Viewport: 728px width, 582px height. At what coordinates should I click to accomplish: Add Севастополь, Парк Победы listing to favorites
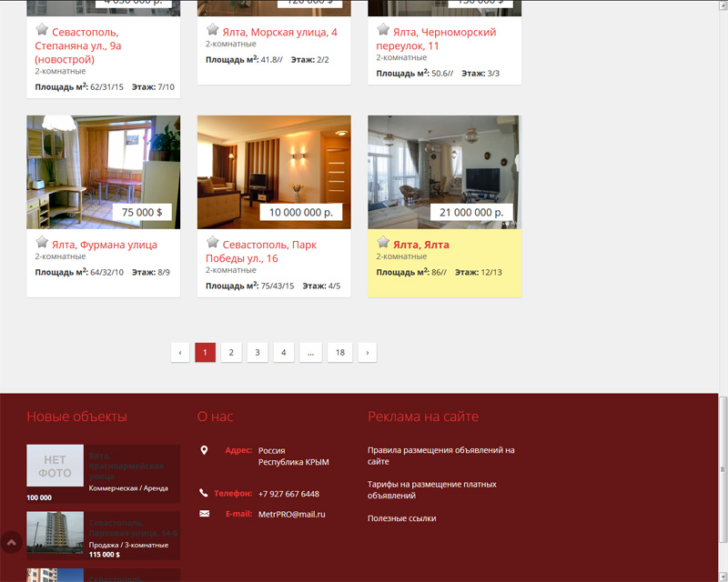coord(212,242)
